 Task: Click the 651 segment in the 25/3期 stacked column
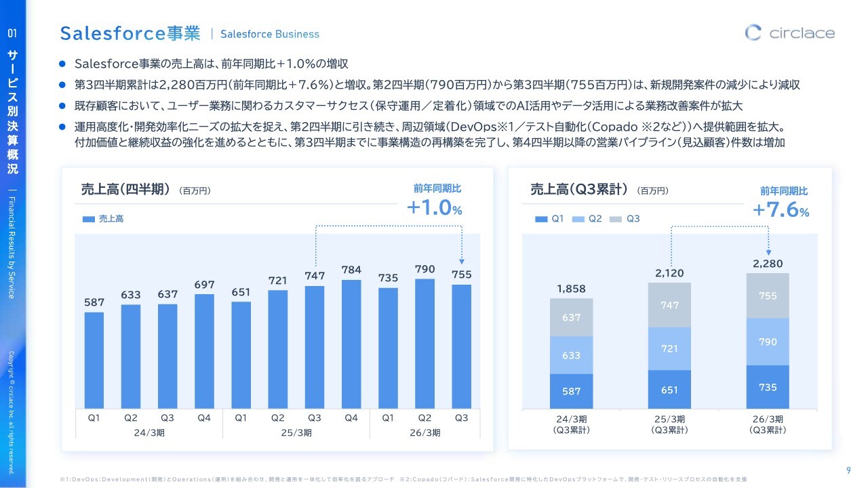coord(669,390)
